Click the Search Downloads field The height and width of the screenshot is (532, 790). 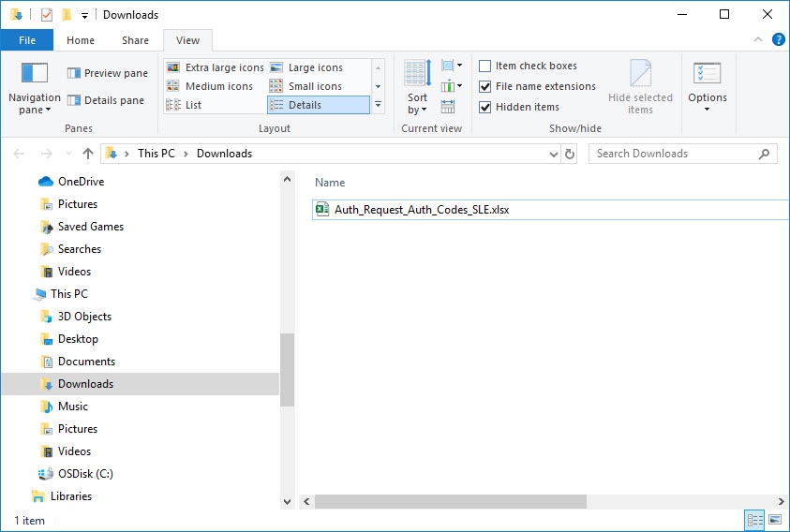tap(675, 154)
